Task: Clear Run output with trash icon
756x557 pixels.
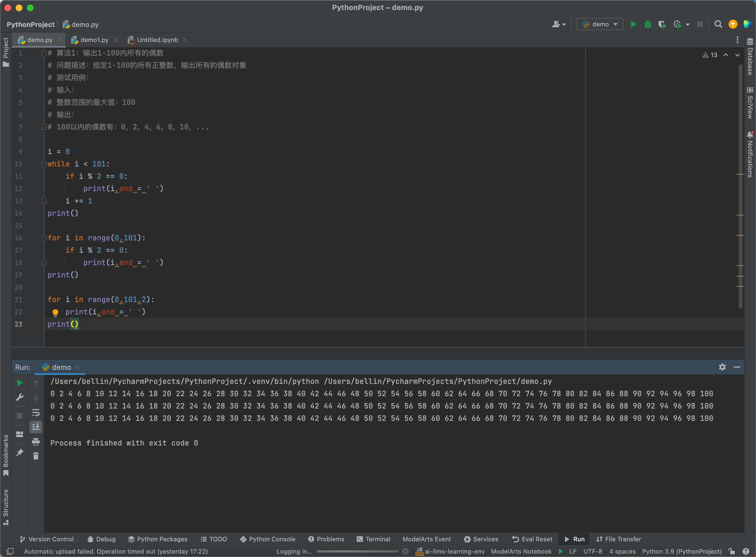Action: click(36, 456)
